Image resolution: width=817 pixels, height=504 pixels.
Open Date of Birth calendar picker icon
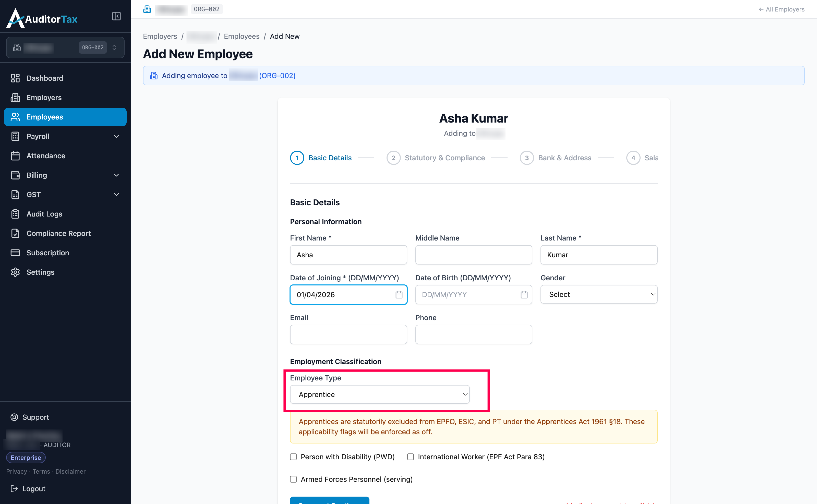coord(524,295)
